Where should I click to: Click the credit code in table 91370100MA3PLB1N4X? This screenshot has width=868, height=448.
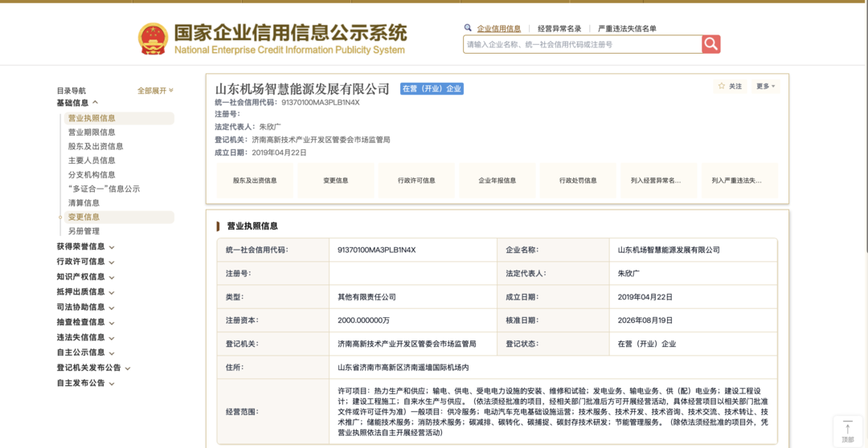coord(376,250)
